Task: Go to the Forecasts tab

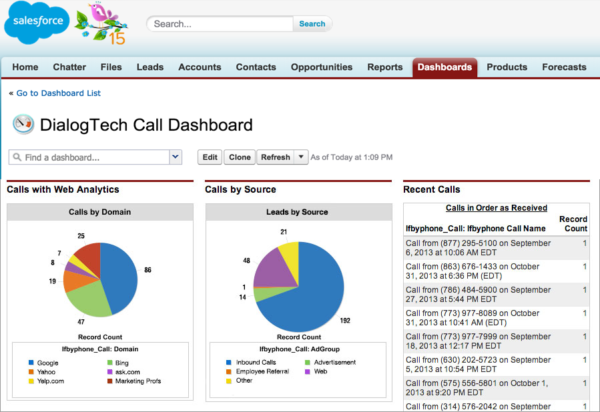Action: point(564,67)
